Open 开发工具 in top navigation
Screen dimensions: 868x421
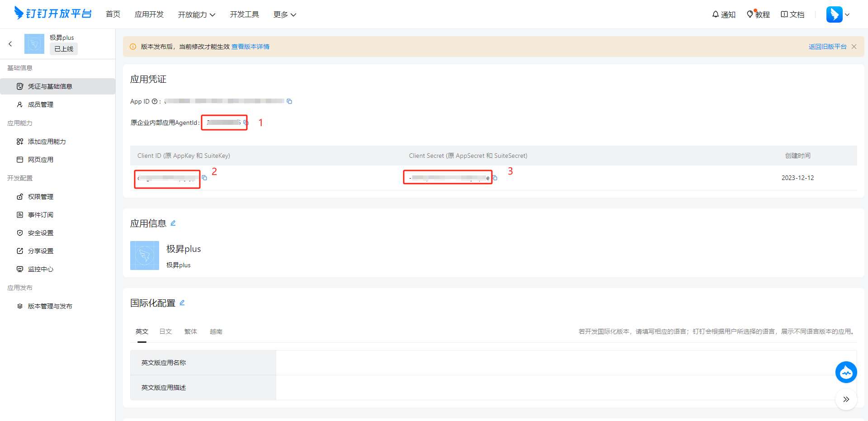[245, 14]
